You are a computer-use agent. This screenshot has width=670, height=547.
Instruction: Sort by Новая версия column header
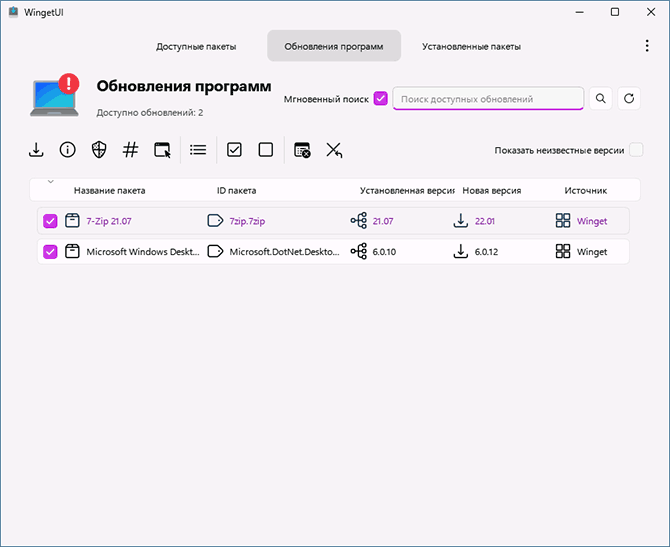pos(491,191)
